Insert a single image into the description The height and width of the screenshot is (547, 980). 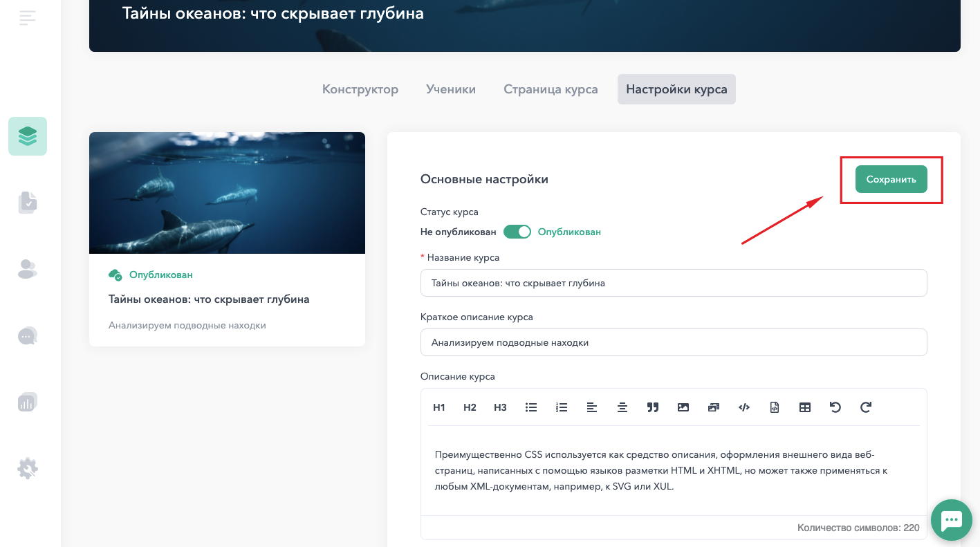pyautogui.click(x=683, y=407)
